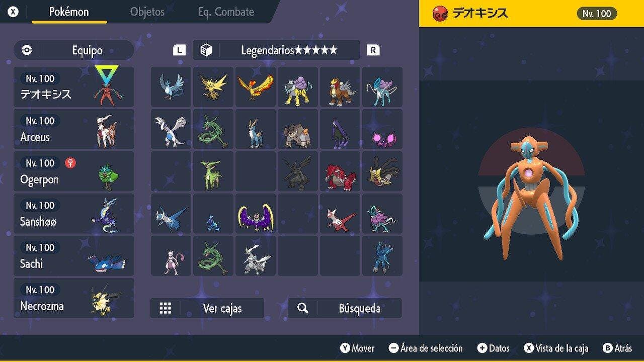Pick the Moltres sprite in the top row
The width and height of the screenshot is (644, 362).
256,86
